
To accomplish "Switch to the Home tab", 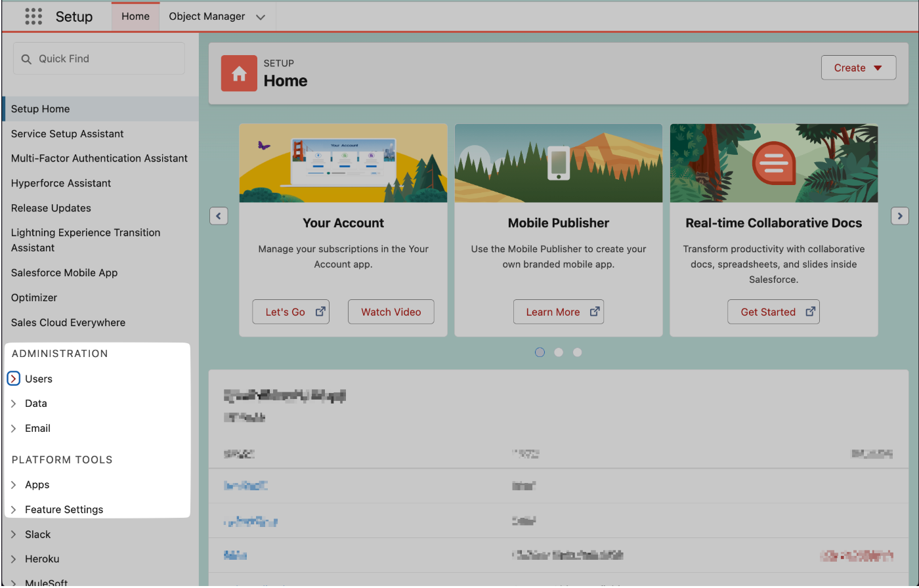I will [x=135, y=16].
